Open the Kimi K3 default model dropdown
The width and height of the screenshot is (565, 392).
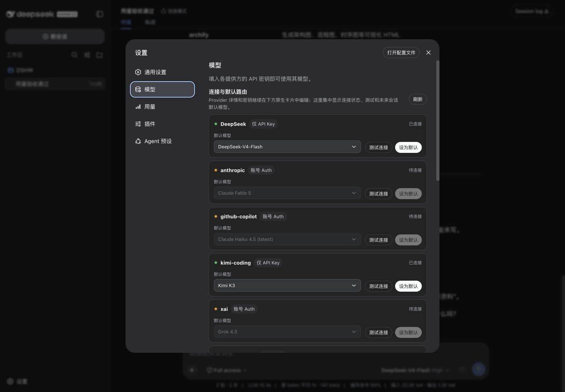[287, 285]
